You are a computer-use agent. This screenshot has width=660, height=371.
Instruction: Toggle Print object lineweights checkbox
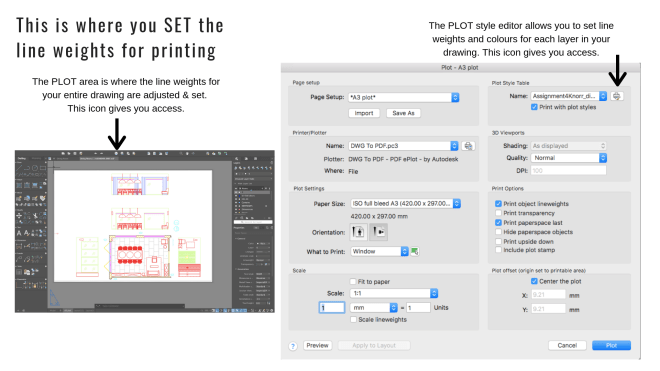498,204
